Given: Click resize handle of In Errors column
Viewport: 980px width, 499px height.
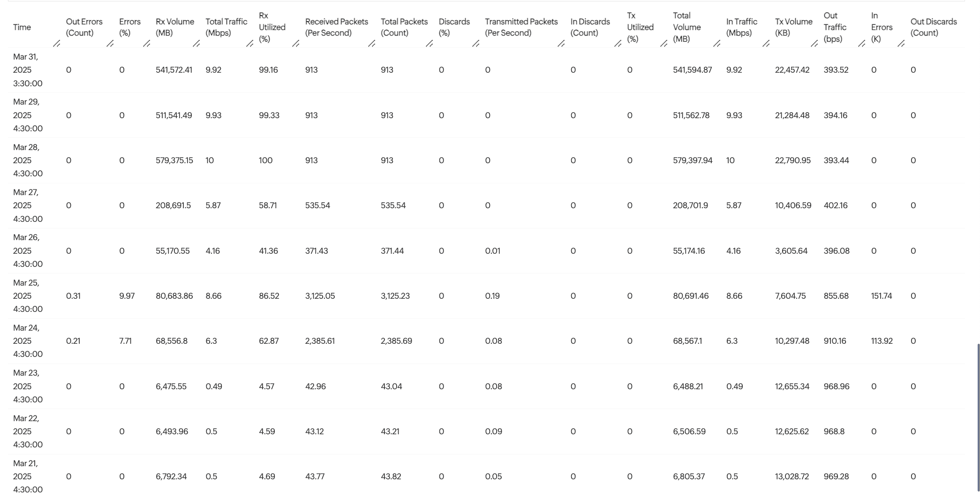Looking at the screenshot, I should (x=901, y=44).
